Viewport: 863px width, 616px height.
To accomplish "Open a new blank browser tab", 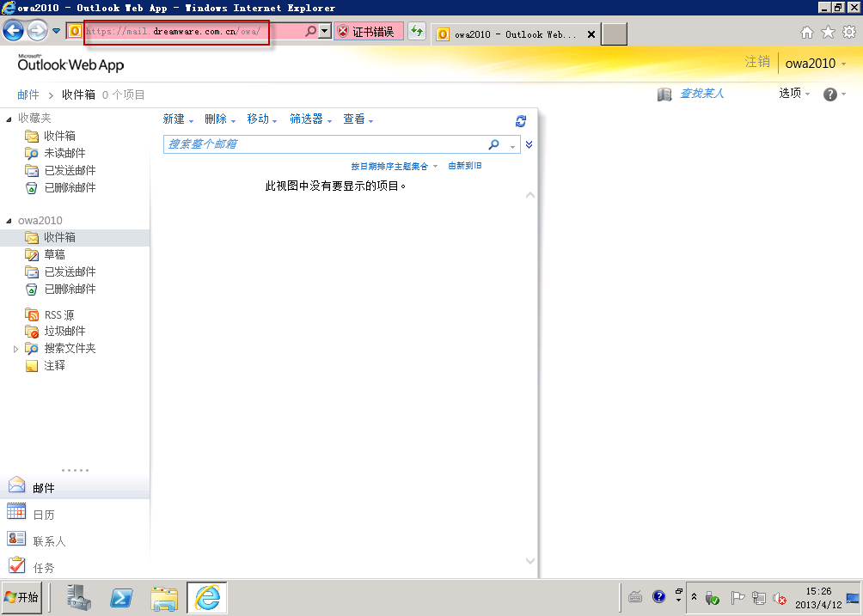I will pos(615,34).
